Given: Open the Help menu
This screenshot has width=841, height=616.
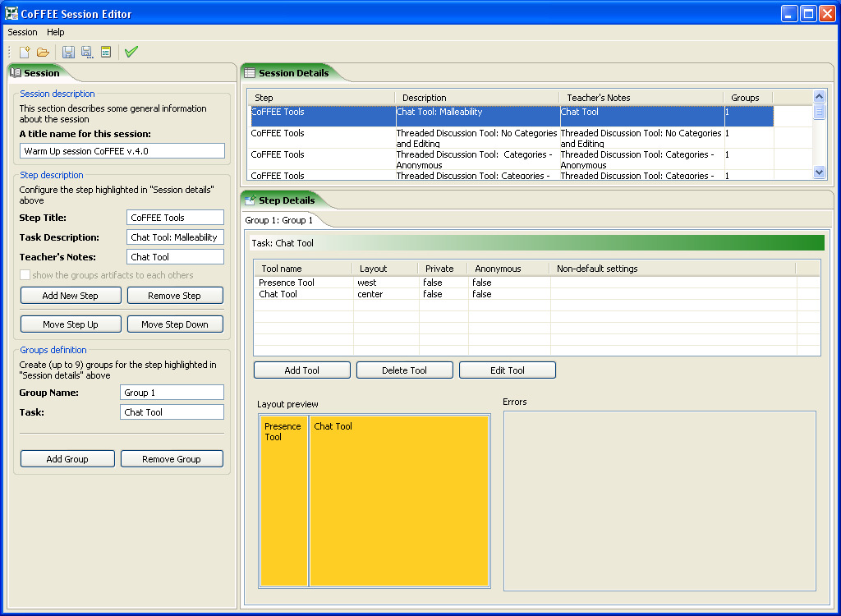Looking at the screenshot, I should pyautogui.click(x=55, y=32).
